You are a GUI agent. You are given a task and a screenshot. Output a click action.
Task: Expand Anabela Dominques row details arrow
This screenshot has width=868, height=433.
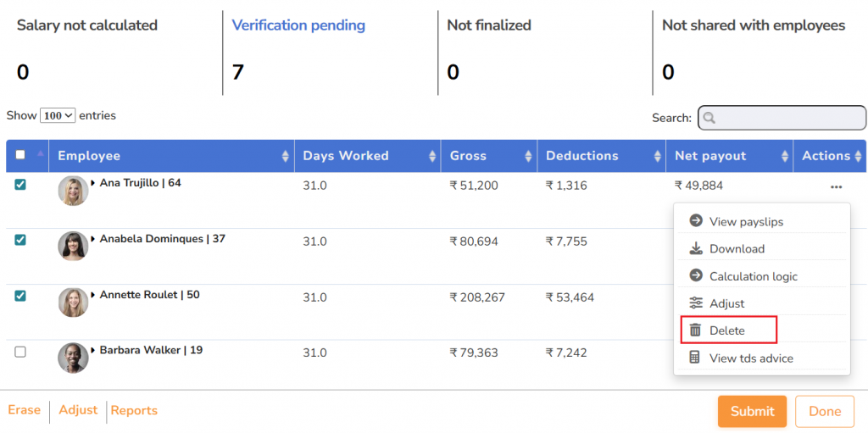(93, 240)
